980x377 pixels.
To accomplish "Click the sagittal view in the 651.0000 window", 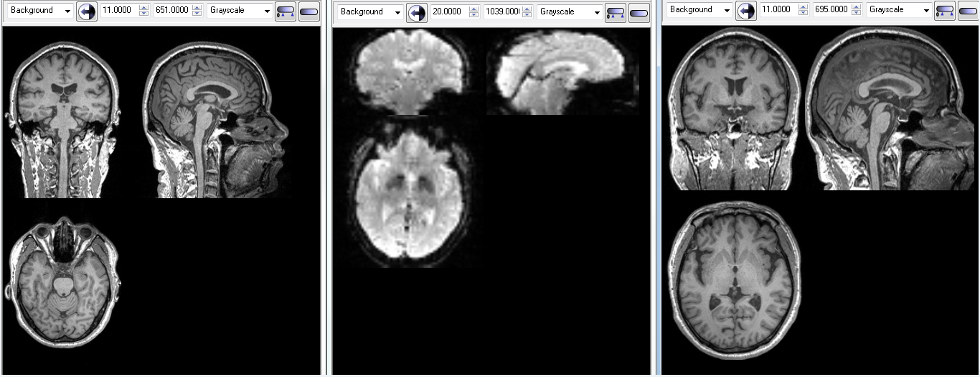I will [x=215, y=119].
